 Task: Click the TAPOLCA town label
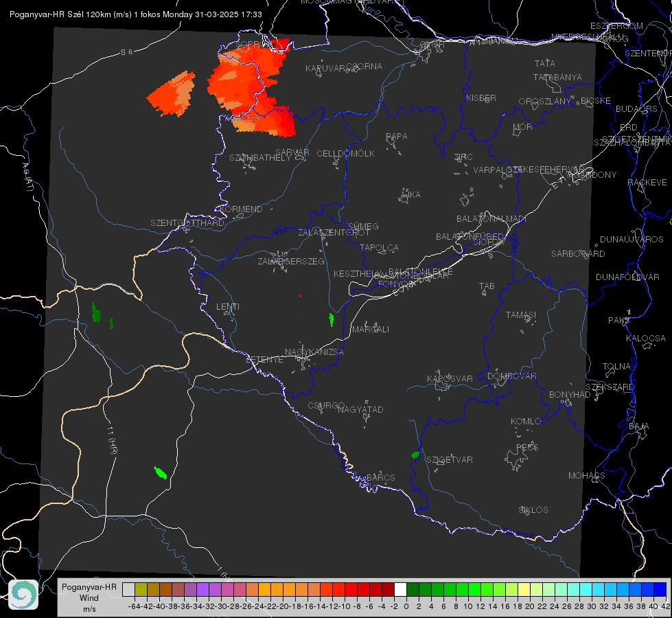click(x=379, y=248)
